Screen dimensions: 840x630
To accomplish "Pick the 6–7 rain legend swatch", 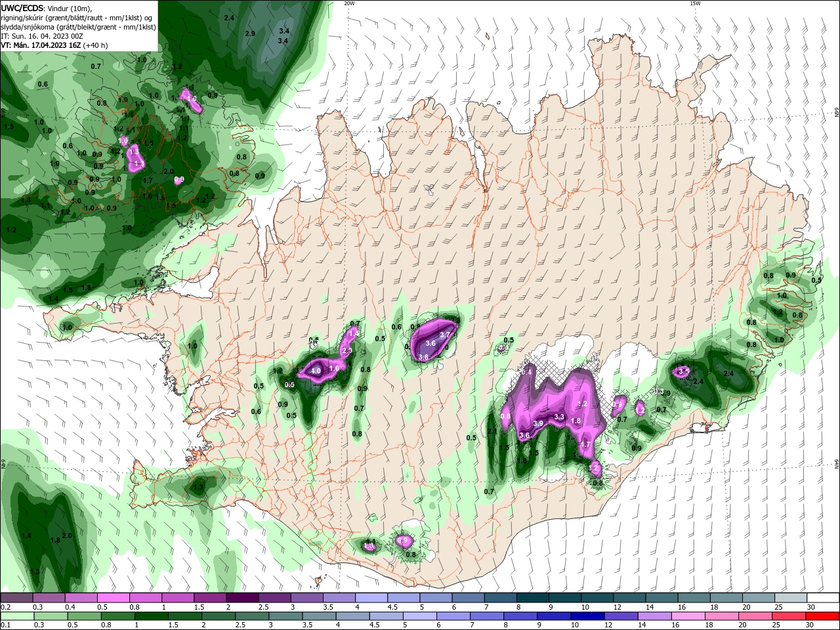I will (x=453, y=616).
